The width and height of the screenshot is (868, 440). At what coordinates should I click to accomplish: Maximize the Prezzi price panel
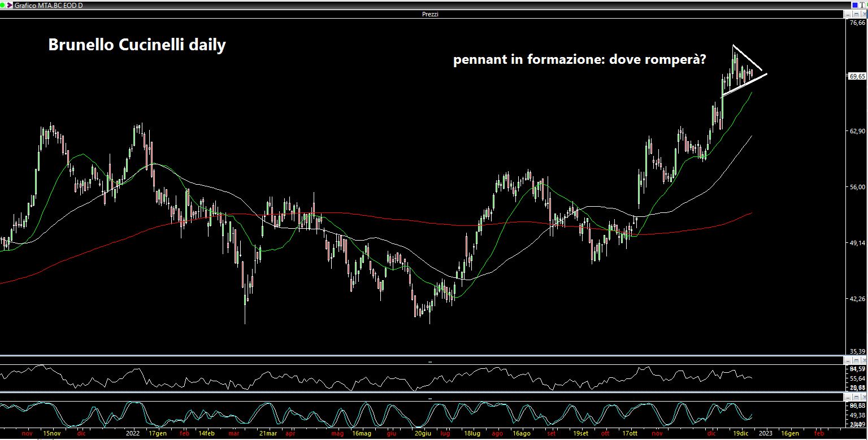856,14
